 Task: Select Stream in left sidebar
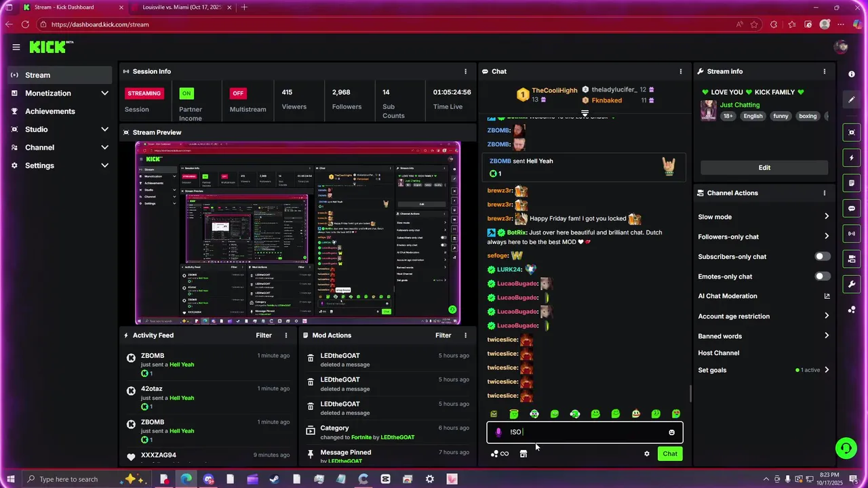point(60,75)
